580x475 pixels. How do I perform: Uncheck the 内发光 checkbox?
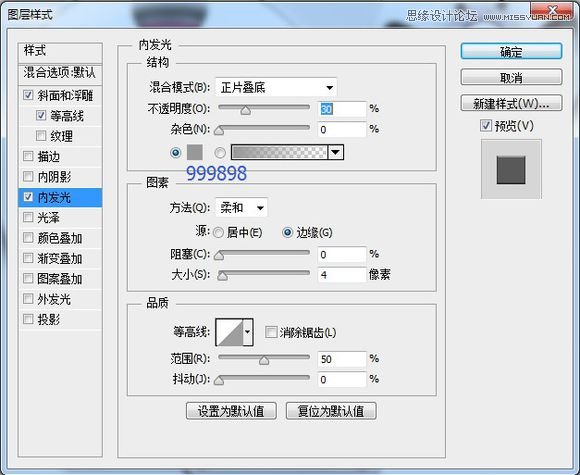tap(28, 197)
